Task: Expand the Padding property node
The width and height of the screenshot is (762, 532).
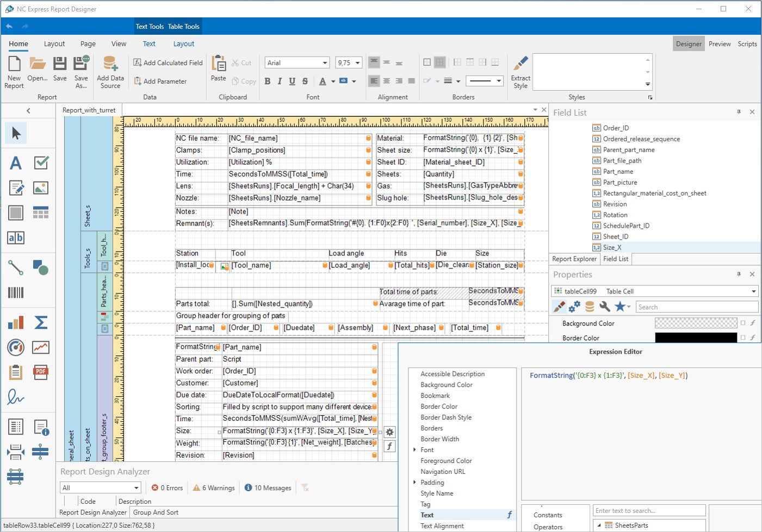Action: (414, 483)
